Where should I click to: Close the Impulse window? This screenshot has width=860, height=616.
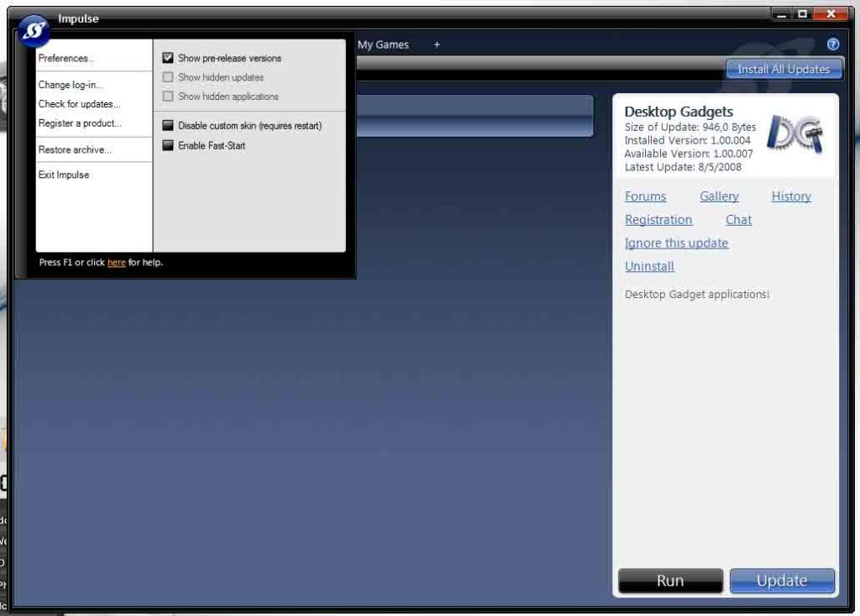[831, 14]
